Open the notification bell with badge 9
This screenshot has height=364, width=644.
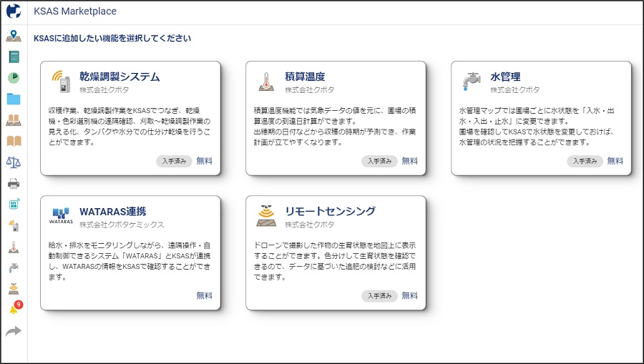[x=15, y=308]
